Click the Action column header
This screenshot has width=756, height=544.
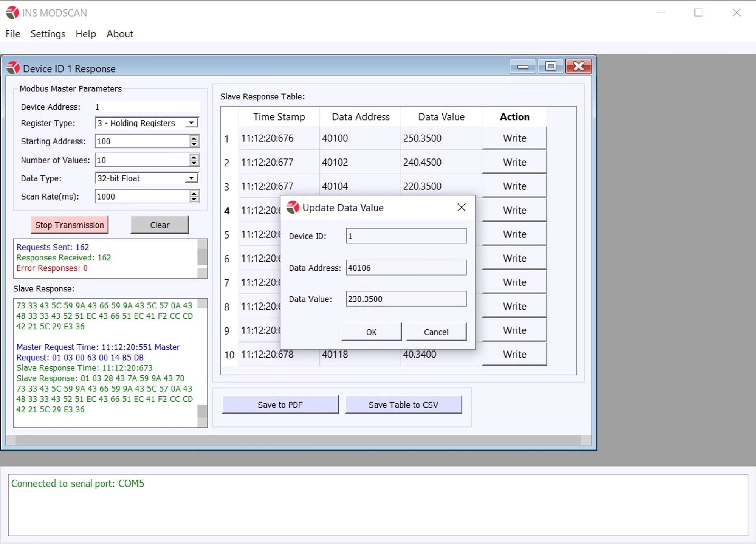[514, 117]
